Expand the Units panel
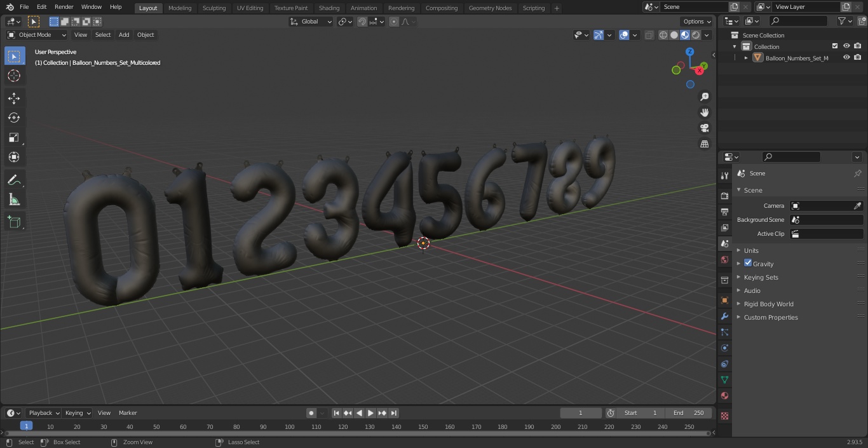This screenshot has width=868, height=448. click(x=751, y=250)
